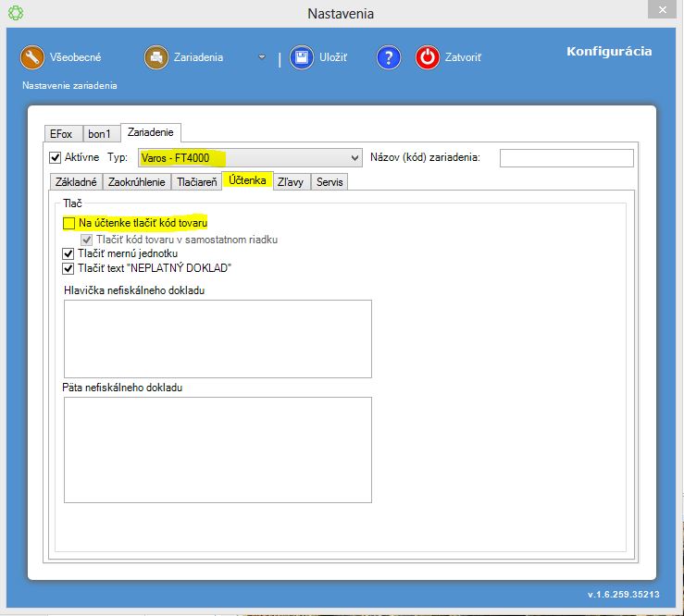Click the Zariadenia printer icon
This screenshot has height=616, width=684.
(155, 57)
